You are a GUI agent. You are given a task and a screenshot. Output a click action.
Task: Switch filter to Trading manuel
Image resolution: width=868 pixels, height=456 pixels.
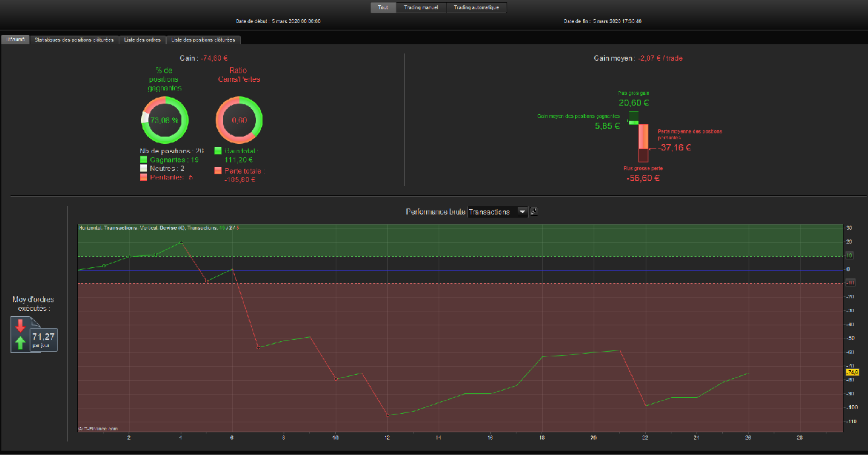421,8
